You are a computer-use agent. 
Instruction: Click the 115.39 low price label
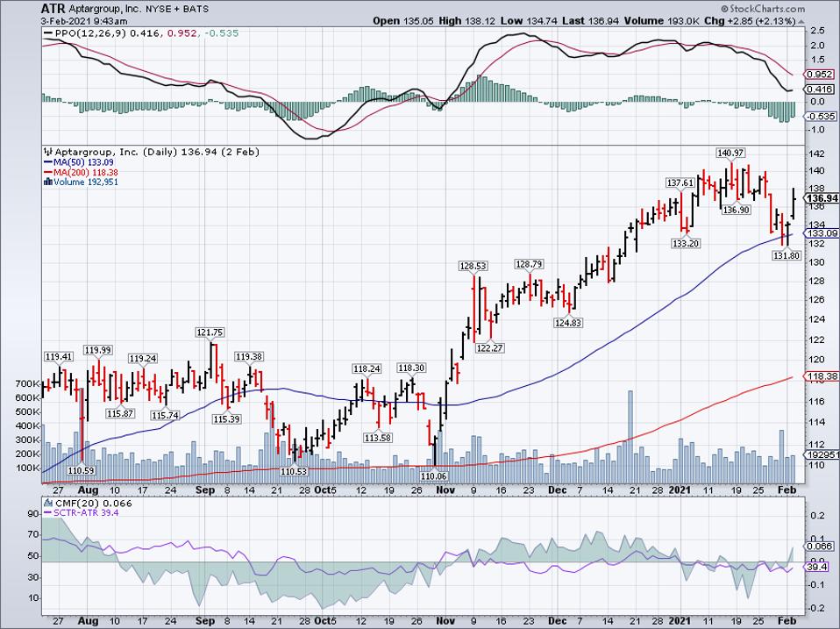(x=226, y=419)
